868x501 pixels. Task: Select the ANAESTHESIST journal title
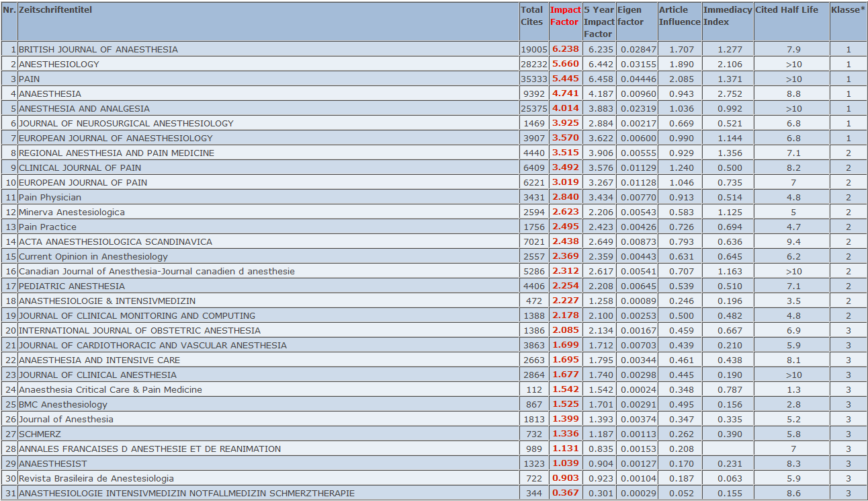[53, 464]
